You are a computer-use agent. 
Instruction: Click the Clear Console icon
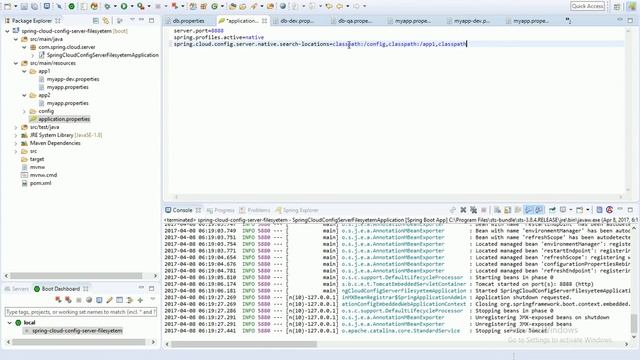(497, 210)
